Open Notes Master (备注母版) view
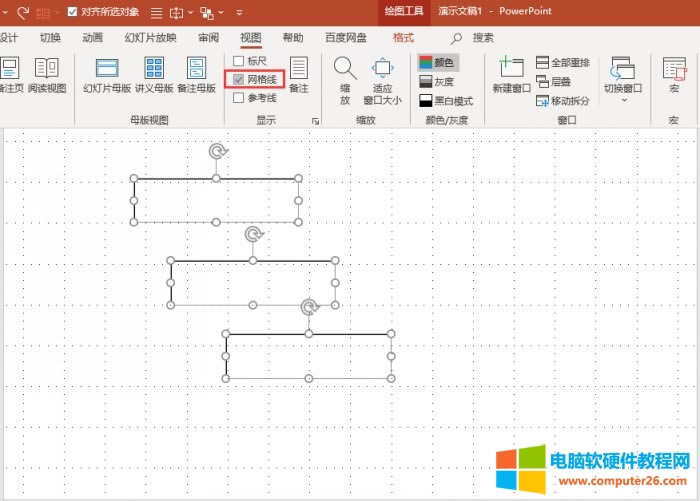700x501 pixels. [x=196, y=75]
